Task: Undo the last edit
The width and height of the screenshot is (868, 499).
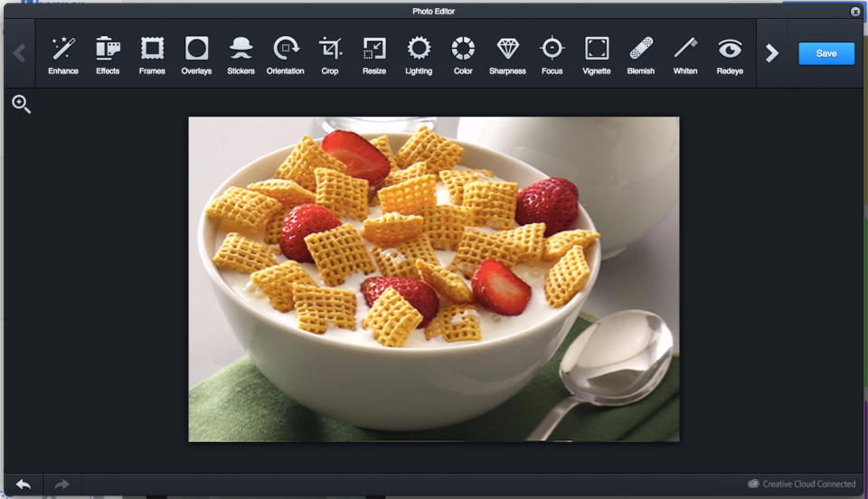Action: pyautogui.click(x=24, y=485)
